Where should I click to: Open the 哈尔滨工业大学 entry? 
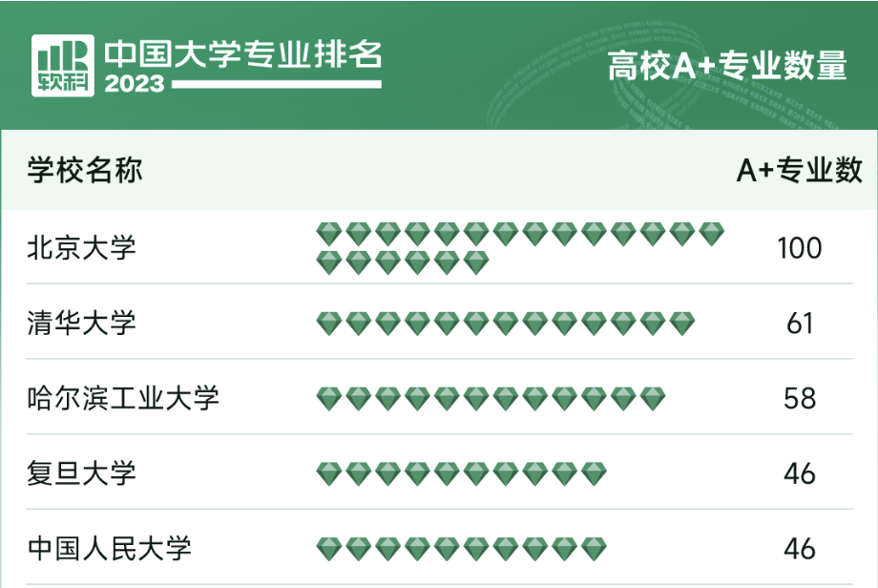click(x=123, y=397)
